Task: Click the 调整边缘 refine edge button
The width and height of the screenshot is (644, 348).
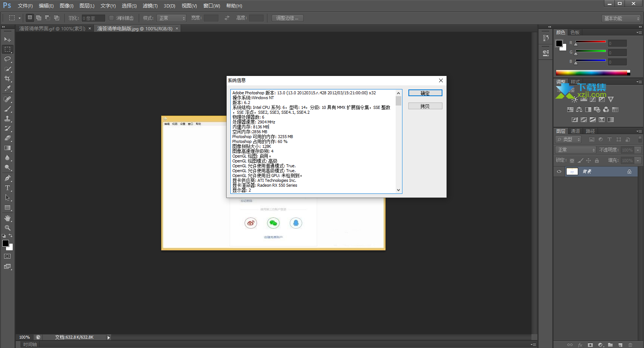Action: pos(287,18)
